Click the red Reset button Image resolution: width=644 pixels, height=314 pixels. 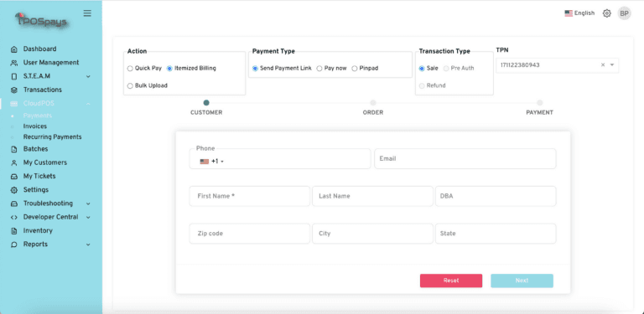point(451,281)
